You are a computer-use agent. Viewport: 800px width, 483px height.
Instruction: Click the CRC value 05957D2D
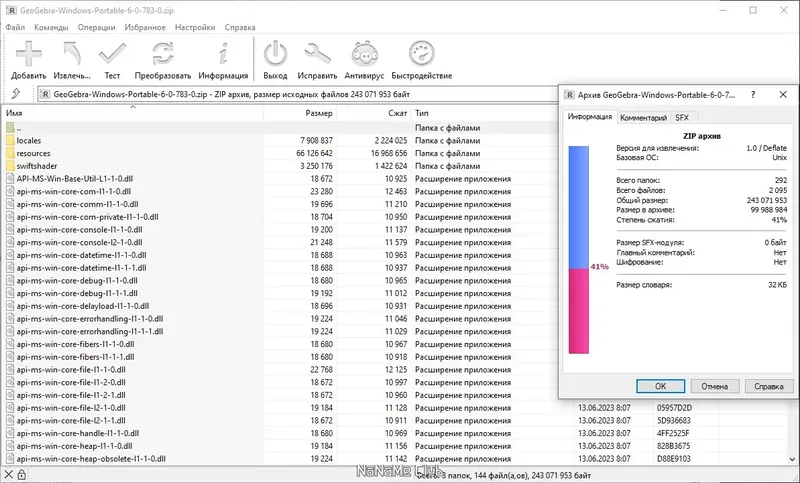click(x=673, y=408)
